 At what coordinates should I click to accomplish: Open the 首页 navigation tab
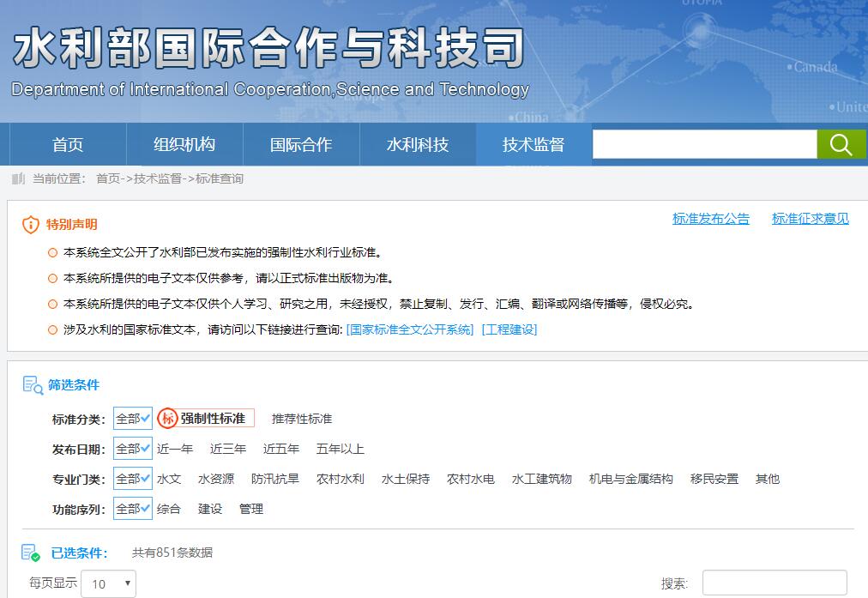(68, 144)
